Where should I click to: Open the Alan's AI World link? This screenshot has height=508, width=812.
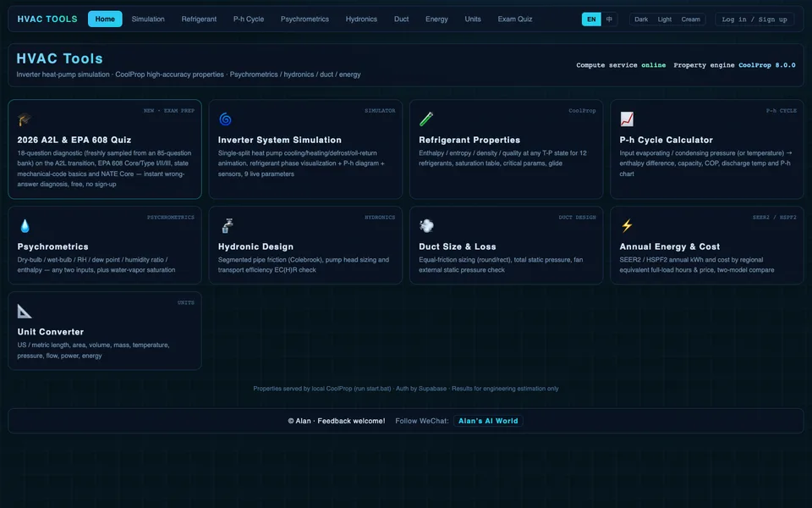tap(488, 421)
